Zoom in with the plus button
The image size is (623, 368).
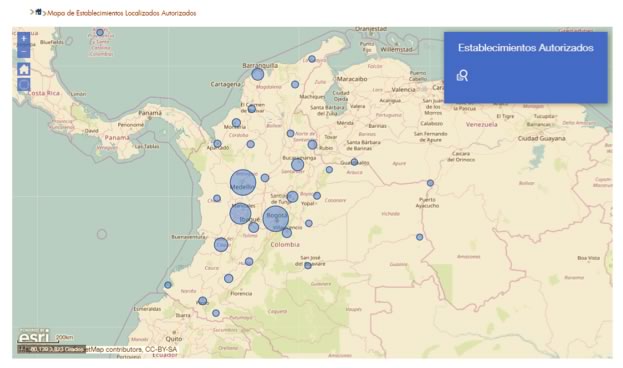tap(23, 39)
